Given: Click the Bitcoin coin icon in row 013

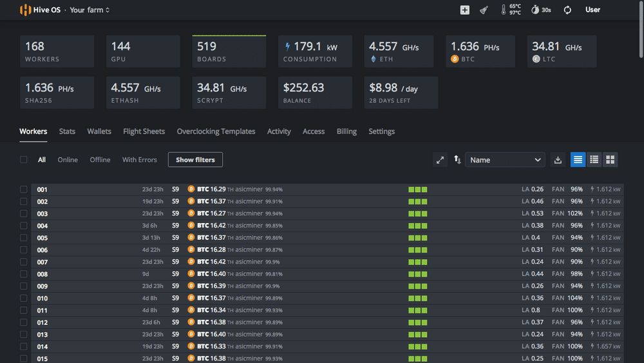Looking at the screenshot, I should point(191,334).
